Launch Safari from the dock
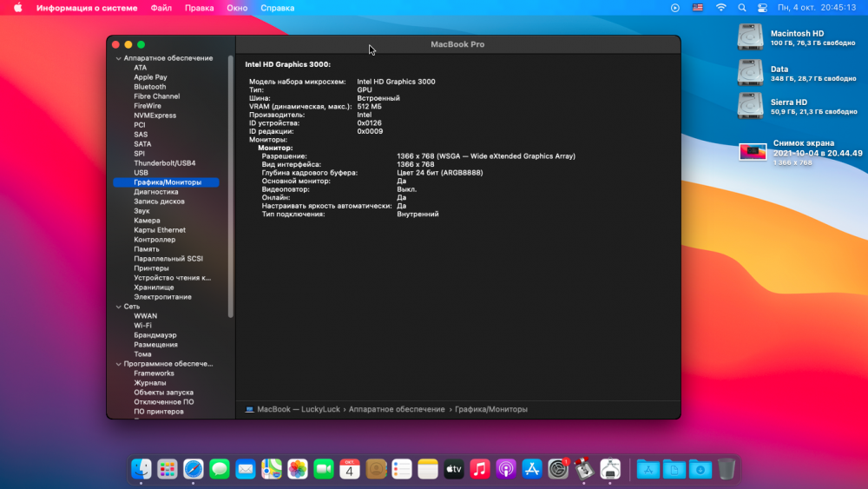868x489 pixels. [x=194, y=469]
